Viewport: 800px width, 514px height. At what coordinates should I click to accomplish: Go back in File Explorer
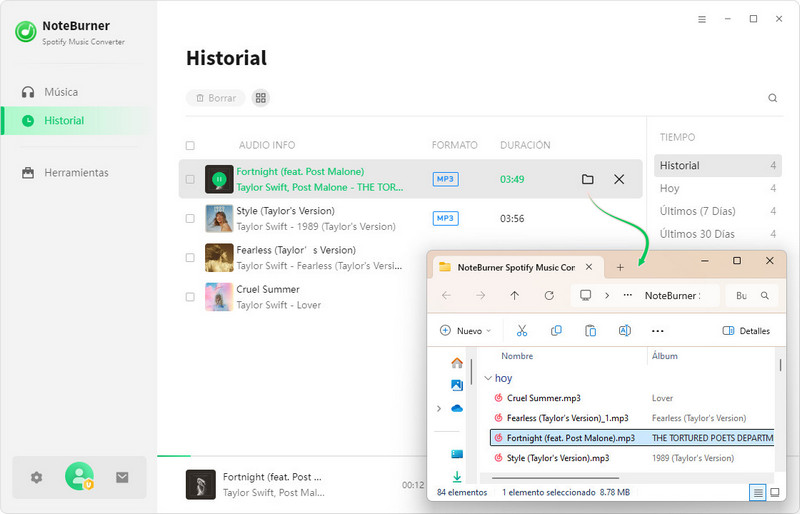coord(446,296)
